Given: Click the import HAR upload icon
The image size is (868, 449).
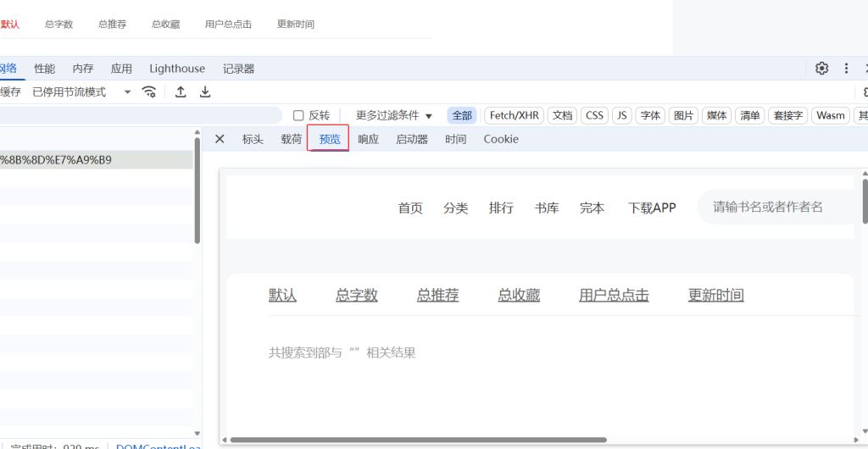Looking at the screenshot, I should [181, 91].
